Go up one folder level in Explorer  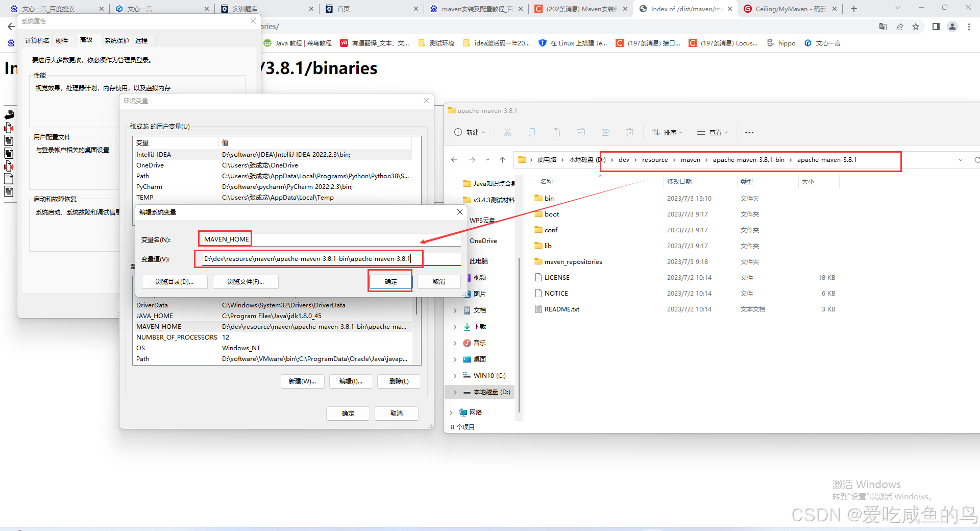point(502,160)
